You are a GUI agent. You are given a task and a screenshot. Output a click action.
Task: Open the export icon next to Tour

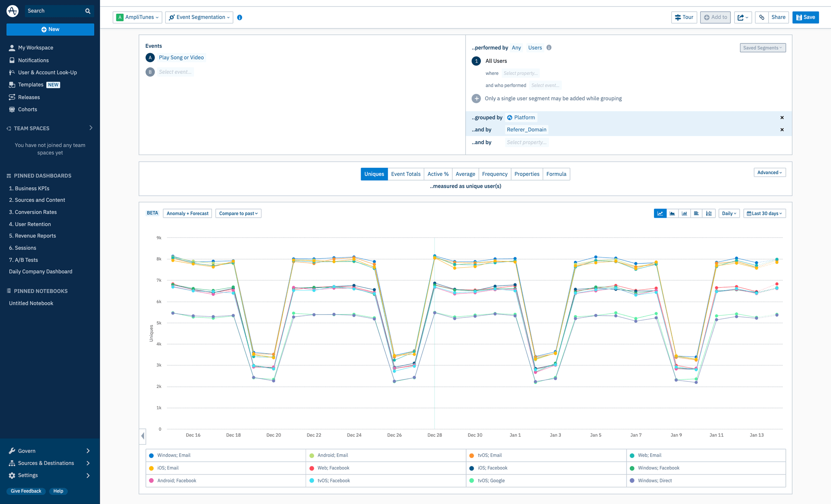click(742, 17)
